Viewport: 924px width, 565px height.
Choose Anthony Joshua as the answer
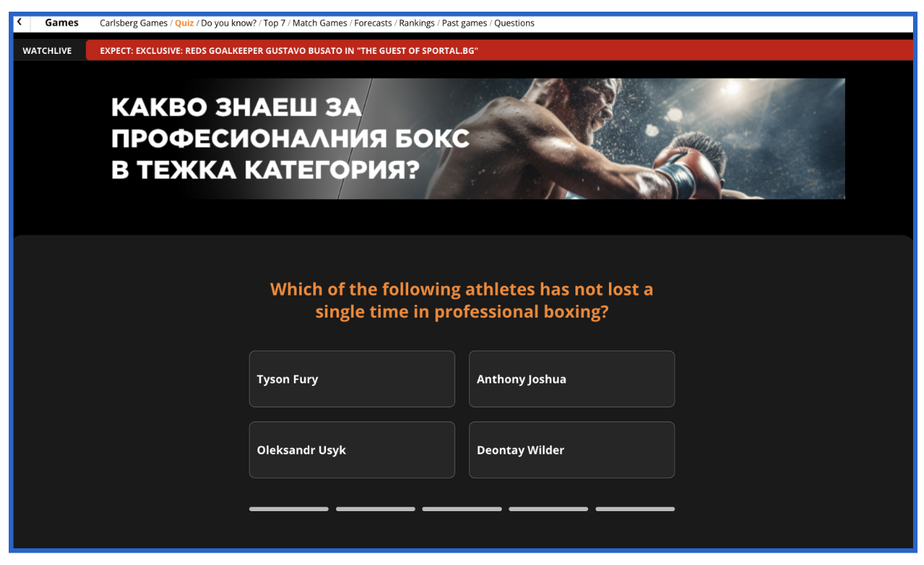(572, 379)
